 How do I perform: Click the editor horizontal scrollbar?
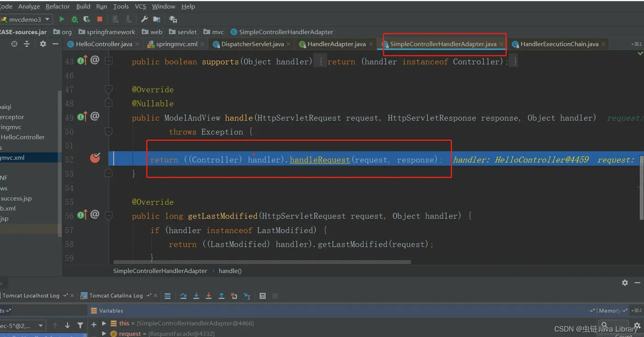262,263
